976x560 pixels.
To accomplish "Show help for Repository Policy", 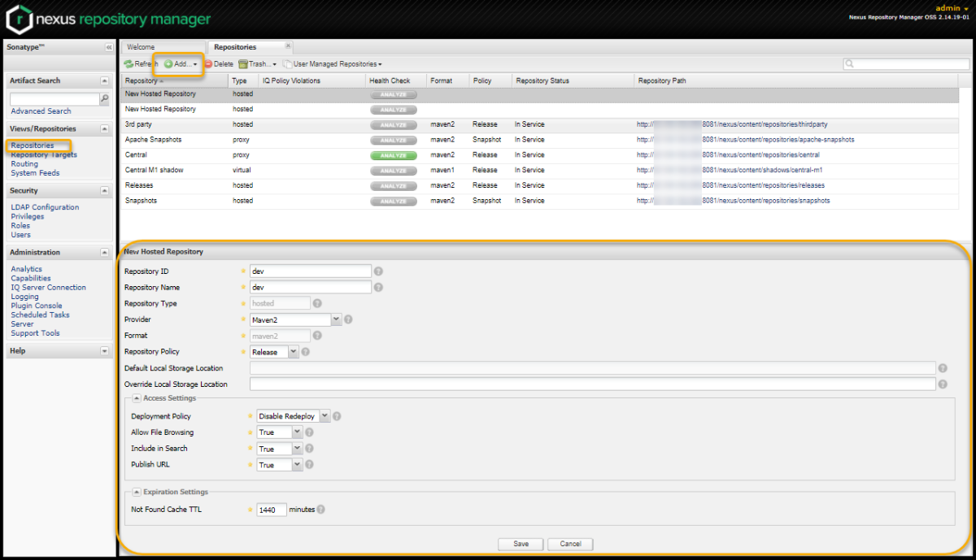I will (307, 352).
